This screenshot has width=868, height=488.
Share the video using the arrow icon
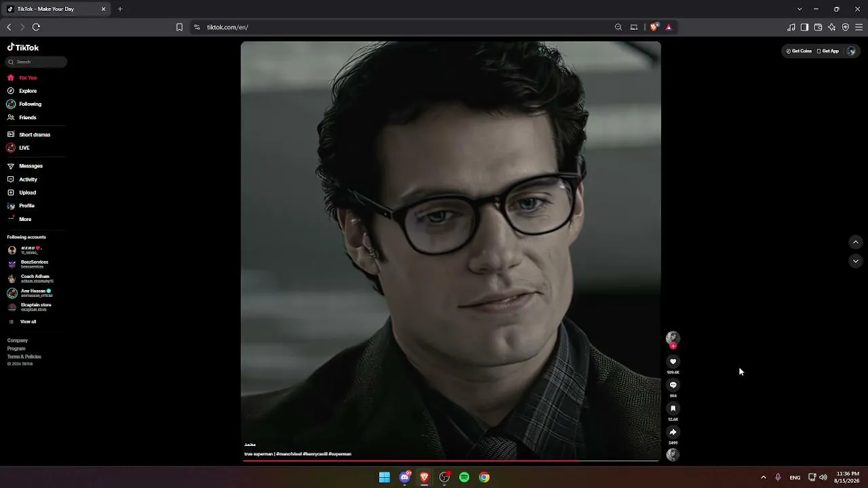673,432
